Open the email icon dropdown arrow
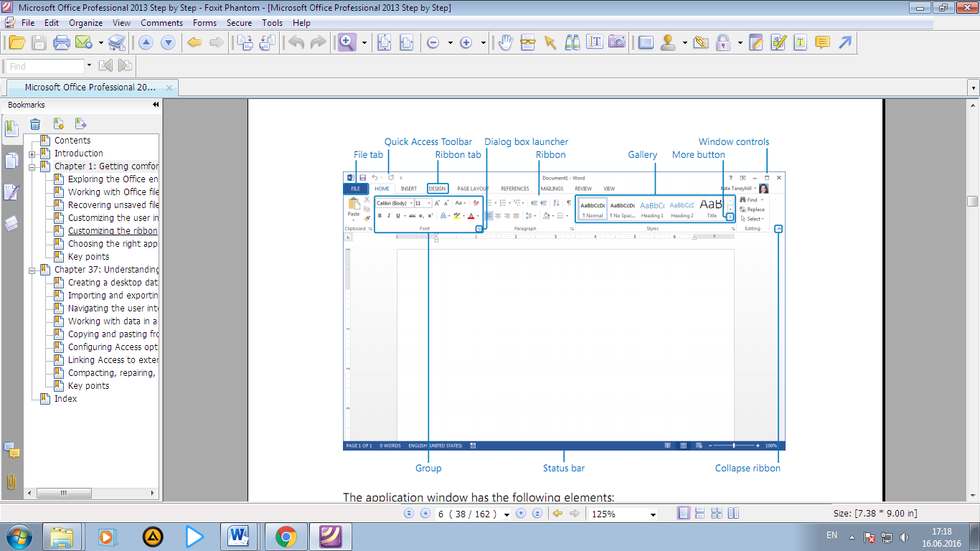Viewport: 980px width, 551px height. tap(101, 43)
